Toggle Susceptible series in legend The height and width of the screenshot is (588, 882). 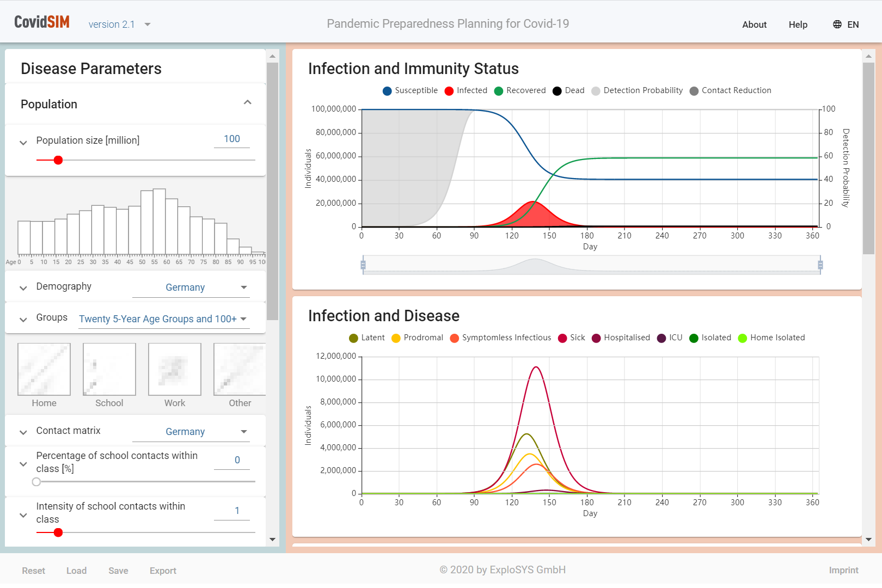[410, 91]
